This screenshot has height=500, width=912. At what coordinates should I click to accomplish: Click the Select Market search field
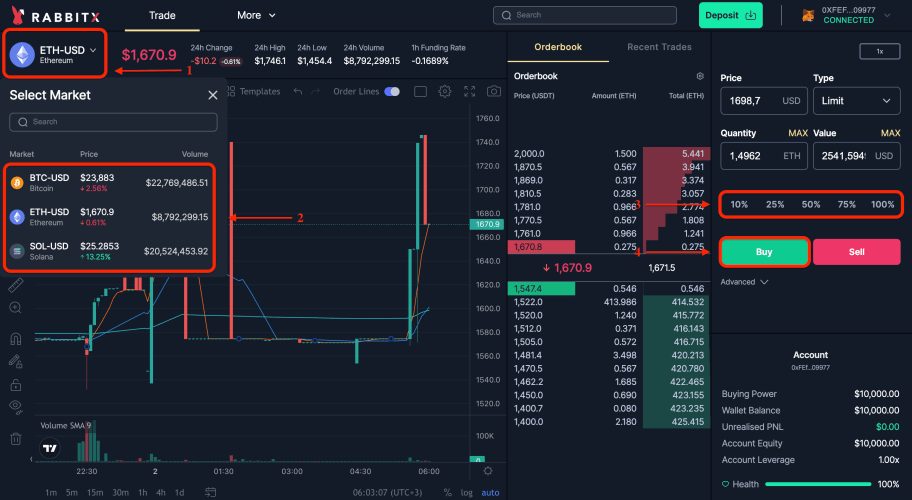tap(113, 122)
